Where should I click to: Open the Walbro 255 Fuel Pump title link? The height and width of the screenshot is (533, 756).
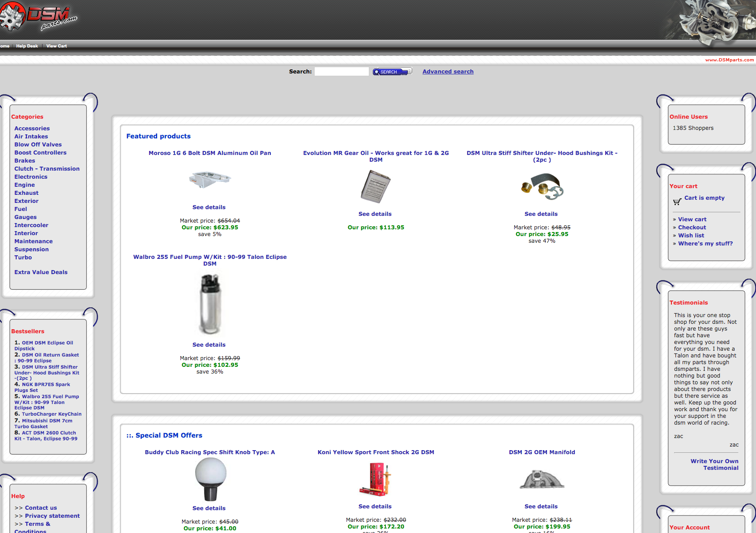210,260
